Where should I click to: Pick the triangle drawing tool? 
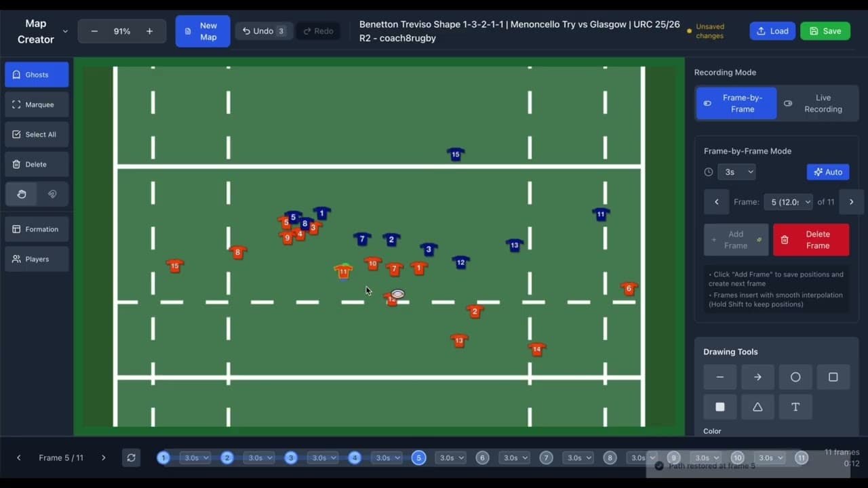pos(757,407)
